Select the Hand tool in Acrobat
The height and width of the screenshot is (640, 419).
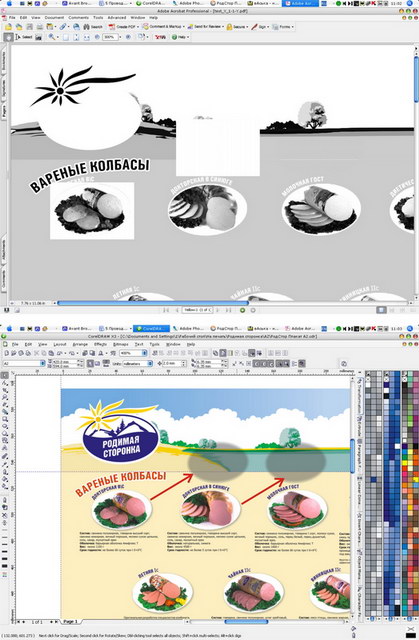coord(8,37)
